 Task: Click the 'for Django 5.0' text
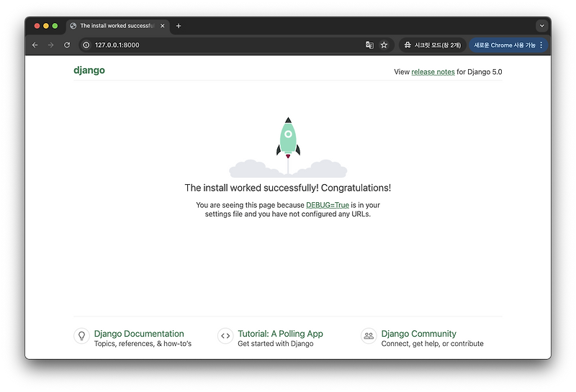pyautogui.click(x=480, y=72)
